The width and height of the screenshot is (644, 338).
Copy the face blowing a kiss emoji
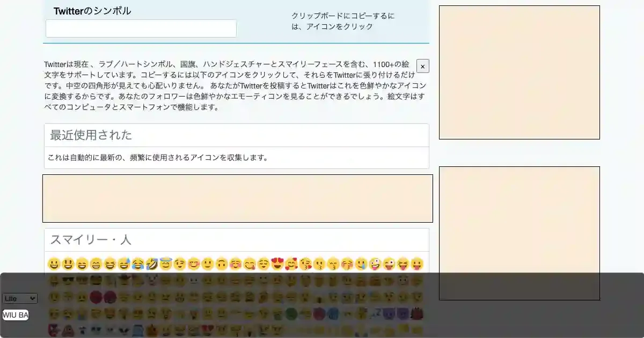[305, 264]
